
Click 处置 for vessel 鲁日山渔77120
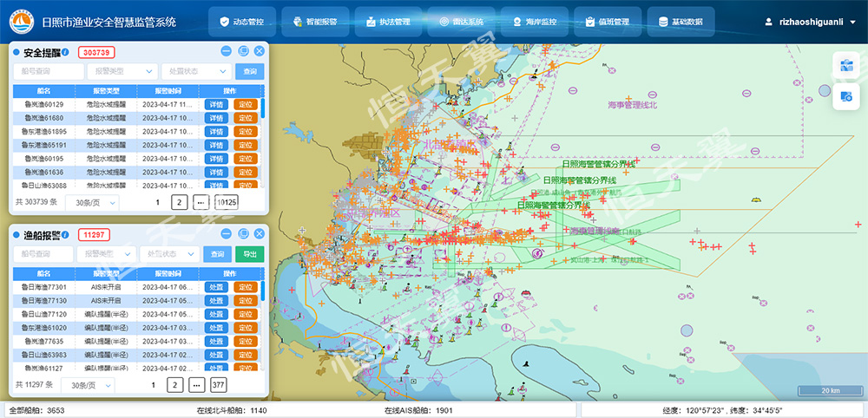[x=216, y=314]
